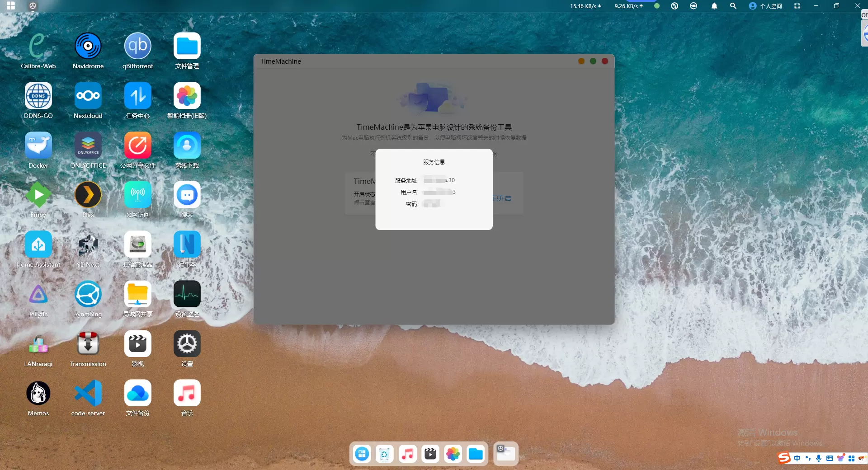Open search via the magnifier icon
Viewport: 868px width, 470px height.
click(733, 6)
